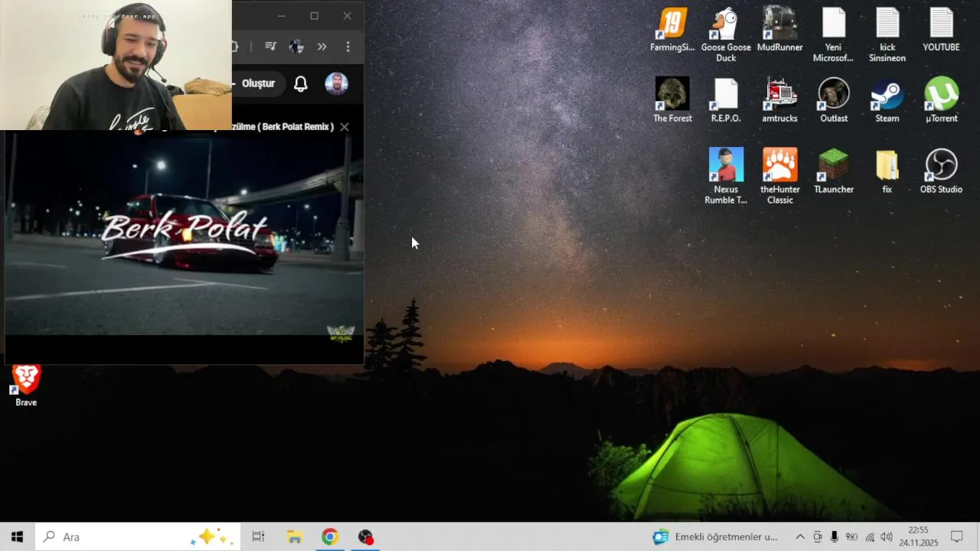Launch the MudRunner desktop icon

click(x=779, y=29)
